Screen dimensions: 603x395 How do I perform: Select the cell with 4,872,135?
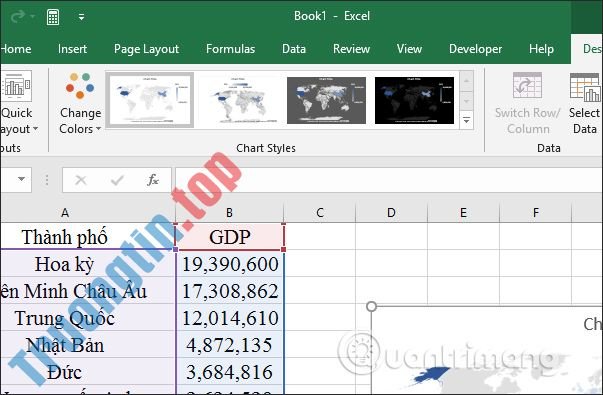tap(230, 344)
